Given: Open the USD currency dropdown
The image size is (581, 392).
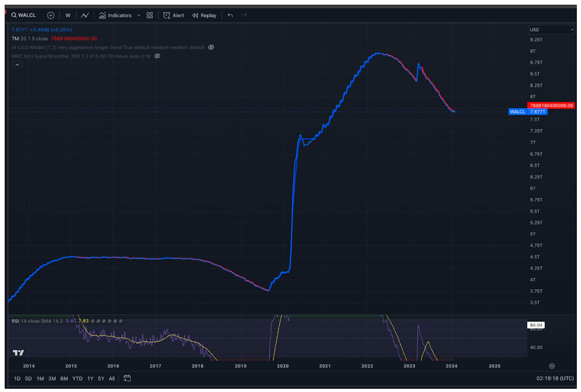Looking at the screenshot, I should 551,30.
